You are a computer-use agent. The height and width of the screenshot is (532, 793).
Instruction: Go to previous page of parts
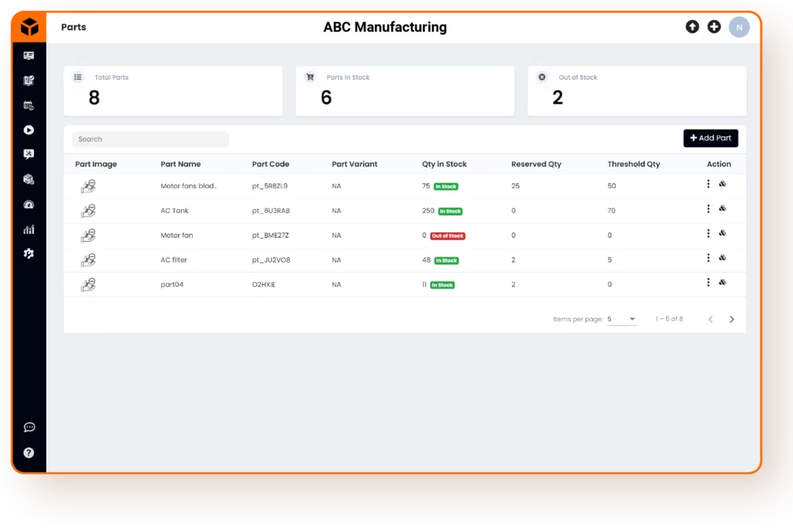tap(711, 319)
